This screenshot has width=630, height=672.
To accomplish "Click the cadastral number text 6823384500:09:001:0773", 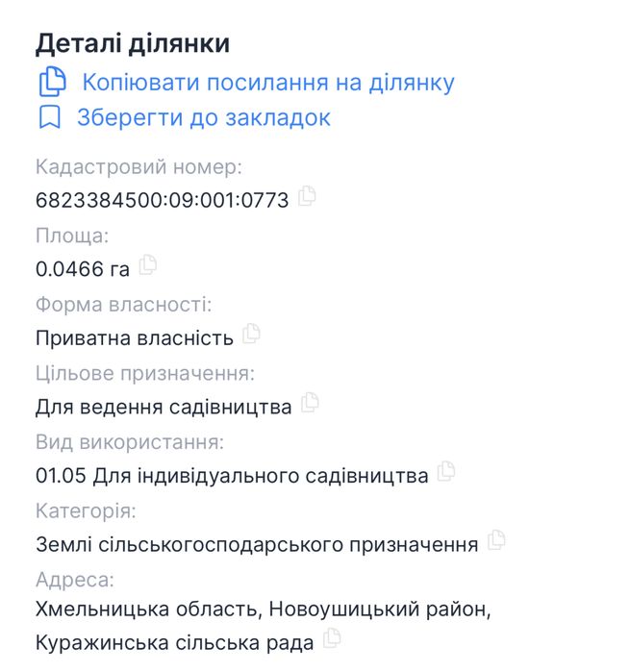I will [162, 200].
